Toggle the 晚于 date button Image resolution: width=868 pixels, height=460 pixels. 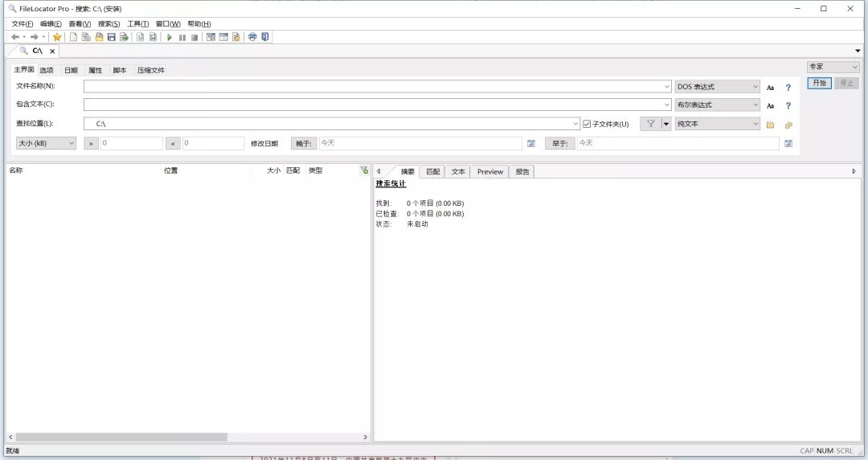[303, 143]
